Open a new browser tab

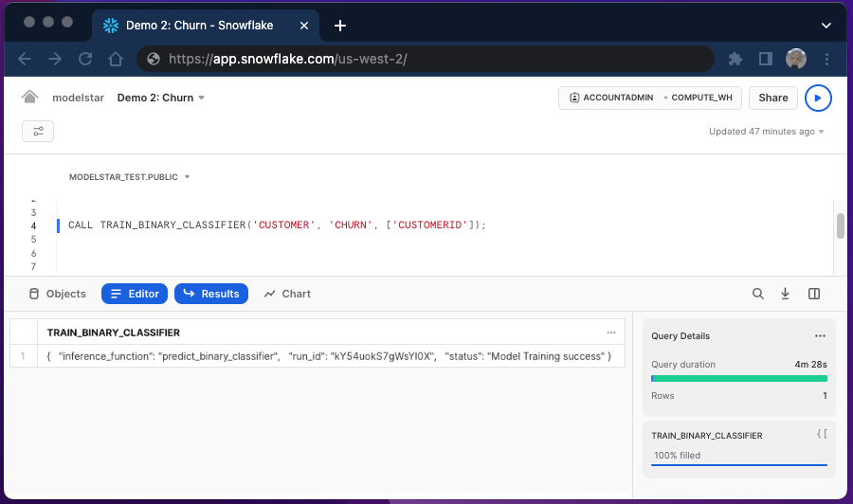[x=340, y=26]
